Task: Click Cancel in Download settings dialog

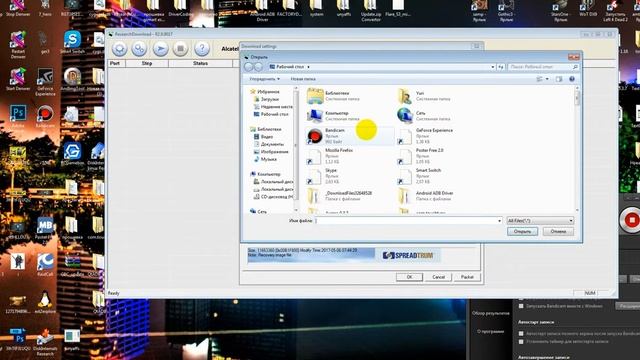Action: tap(438, 277)
